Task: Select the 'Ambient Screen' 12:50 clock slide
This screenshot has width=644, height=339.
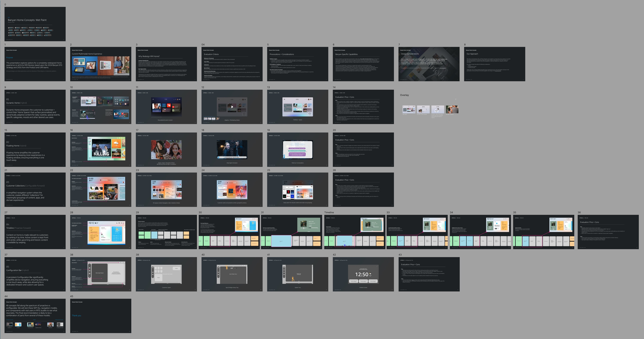Action: [363, 274]
